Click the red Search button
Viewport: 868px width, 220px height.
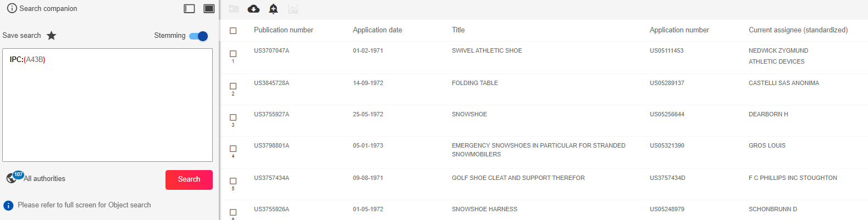pos(189,180)
